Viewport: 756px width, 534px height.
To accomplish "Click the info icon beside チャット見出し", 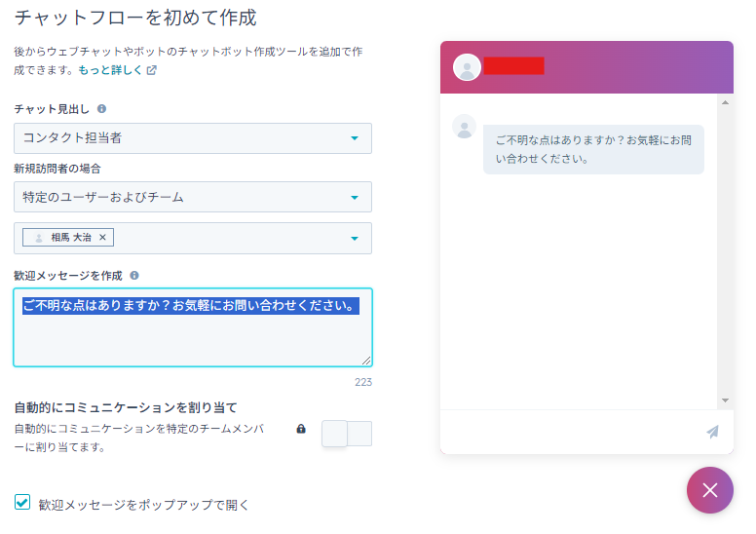I will 102,109.
